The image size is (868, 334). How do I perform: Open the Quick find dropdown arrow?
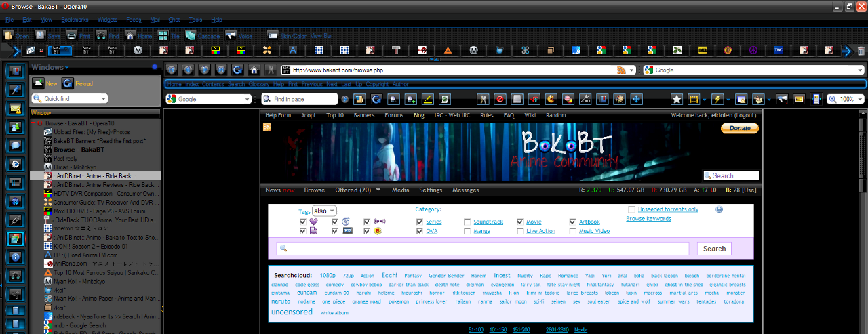click(103, 99)
